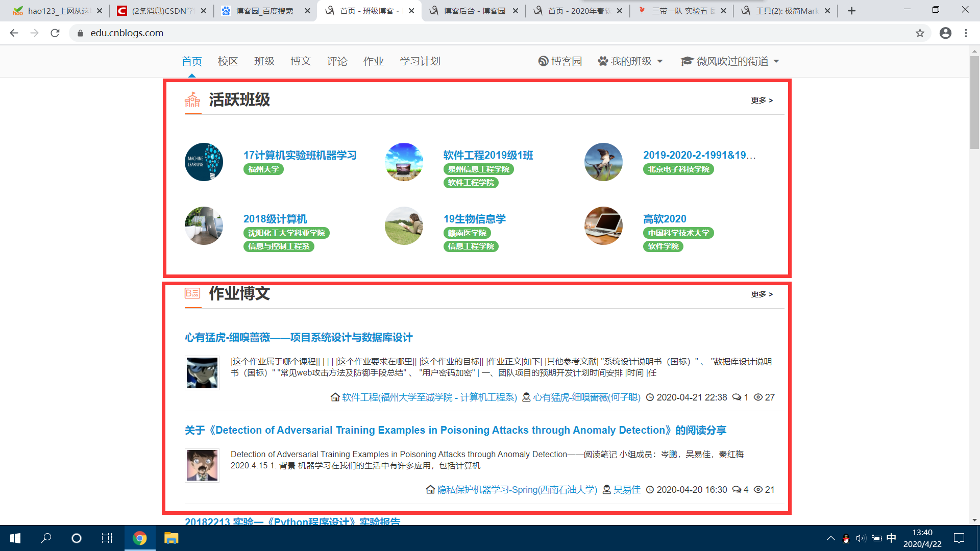Image resolution: width=980 pixels, height=551 pixels.
Task: Expand the 我的班级 dropdown
Action: pyautogui.click(x=631, y=61)
